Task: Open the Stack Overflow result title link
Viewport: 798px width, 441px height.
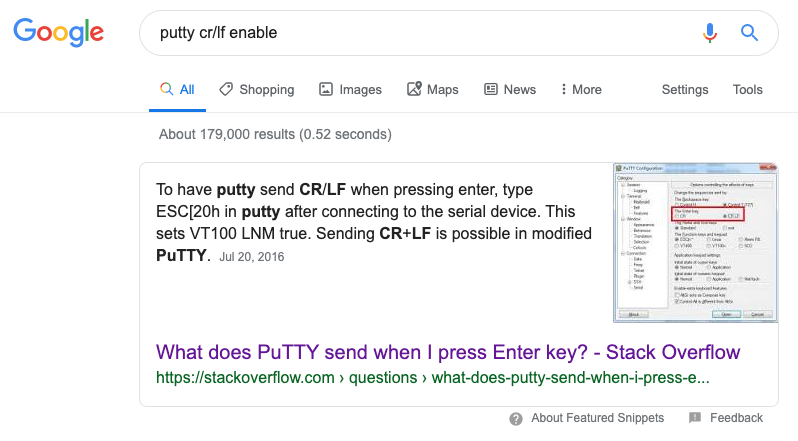Action: click(x=448, y=352)
